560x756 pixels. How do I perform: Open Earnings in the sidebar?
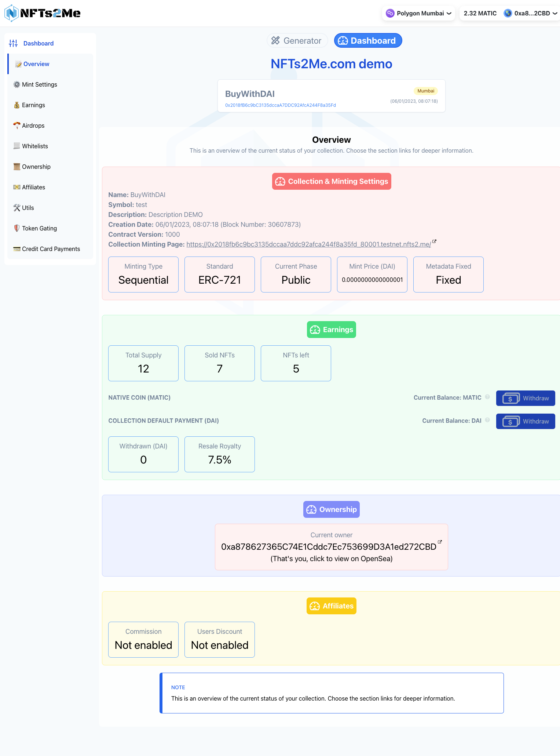click(33, 105)
